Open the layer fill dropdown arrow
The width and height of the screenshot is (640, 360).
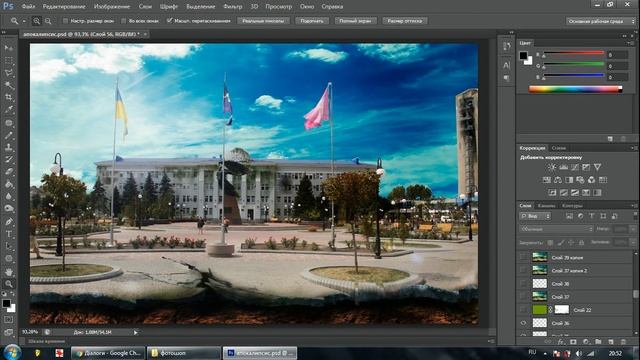[633, 242]
